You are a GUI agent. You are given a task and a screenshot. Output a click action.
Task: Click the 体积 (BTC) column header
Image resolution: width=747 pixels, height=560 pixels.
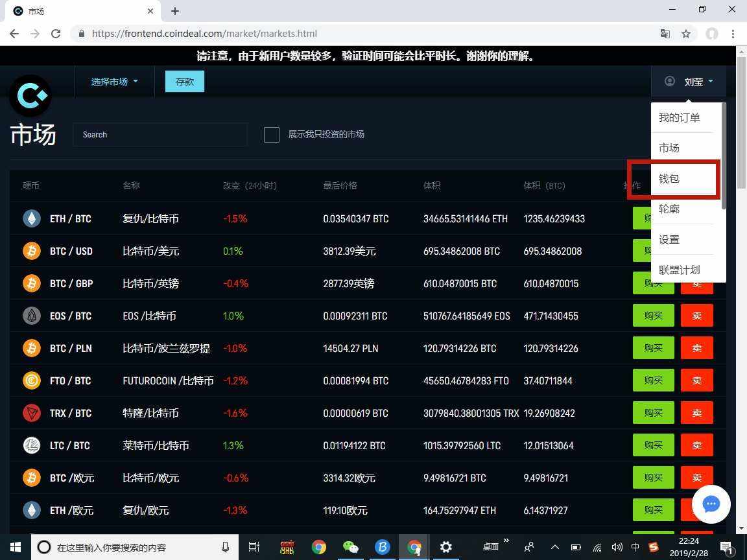tap(544, 186)
